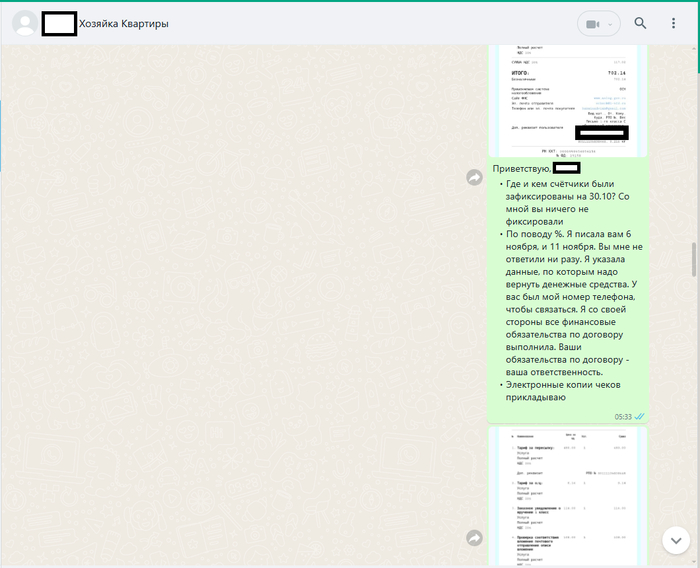Expand the video call dropdown arrow
The width and height of the screenshot is (700, 568).
(x=611, y=24)
